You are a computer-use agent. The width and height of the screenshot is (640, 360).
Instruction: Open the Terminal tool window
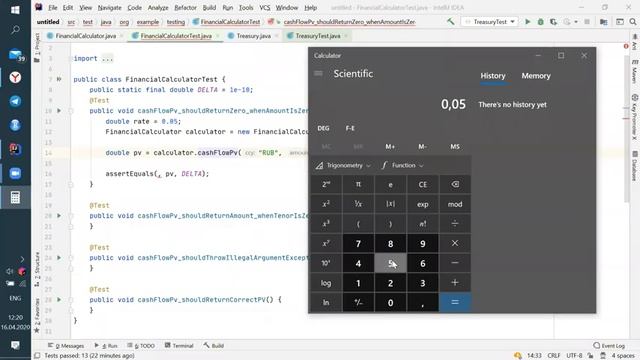(179, 345)
